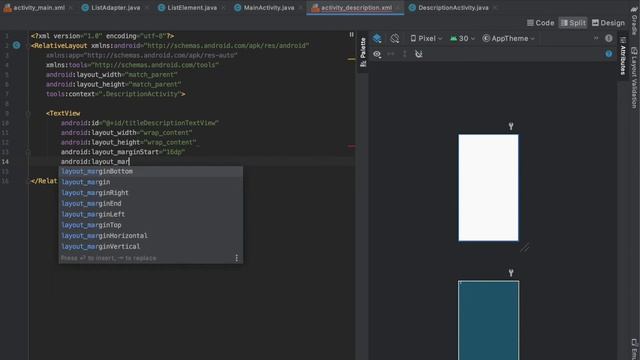The height and width of the screenshot is (360, 640).
Task: Choose layout_marginBottom suggestion
Action: [x=151, y=171]
